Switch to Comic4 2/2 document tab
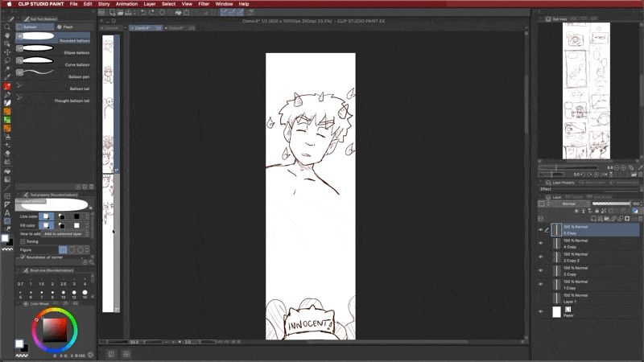 click(180, 28)
